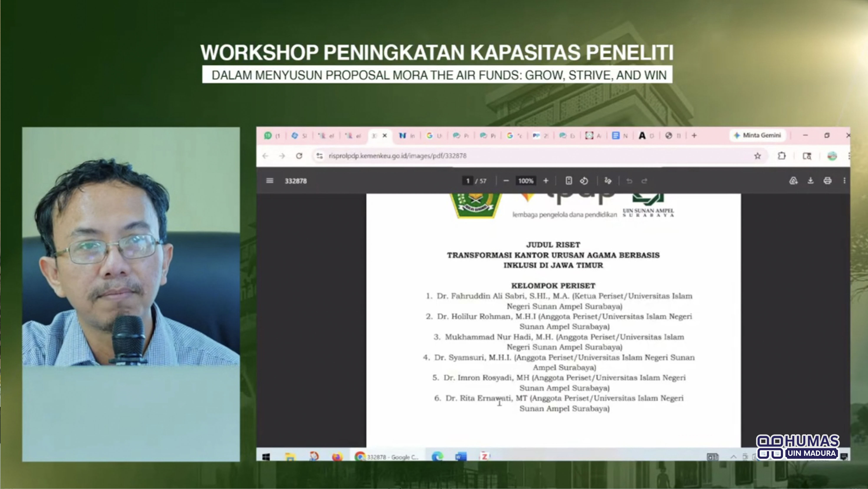Zoom out with the minus button

click(506, 181)
